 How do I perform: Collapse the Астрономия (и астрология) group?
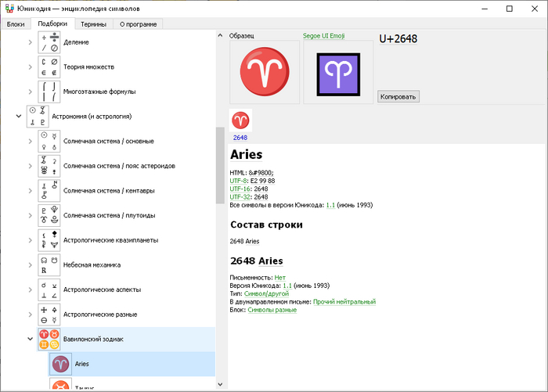pos(18,117)
